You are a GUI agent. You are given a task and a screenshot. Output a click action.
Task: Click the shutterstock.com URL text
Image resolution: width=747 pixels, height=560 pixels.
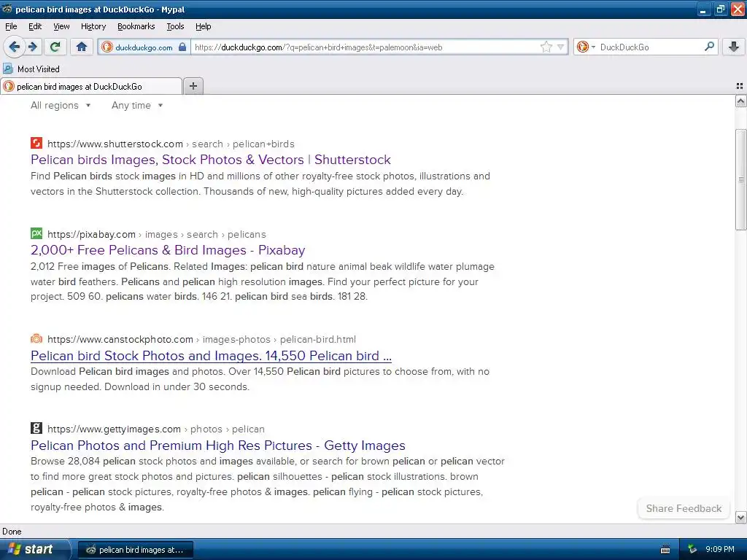(115, 144)
